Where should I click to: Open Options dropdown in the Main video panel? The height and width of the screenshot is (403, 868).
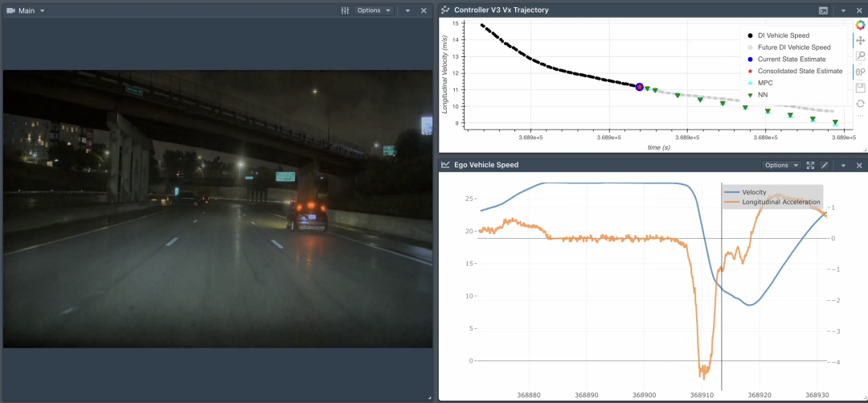click(374, 10)
